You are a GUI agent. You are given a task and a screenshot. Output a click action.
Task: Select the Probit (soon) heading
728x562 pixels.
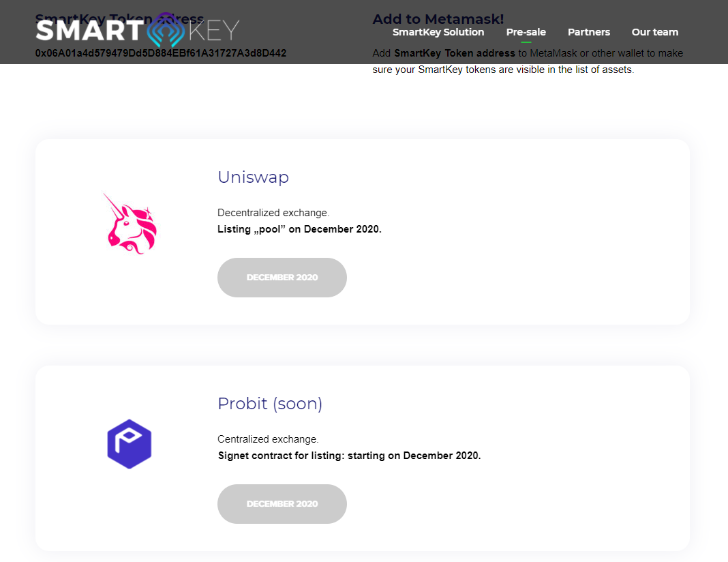tap(270, 404)
